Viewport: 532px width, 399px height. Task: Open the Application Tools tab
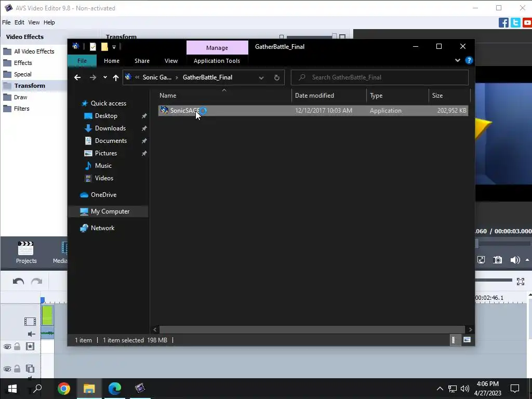tap(217, 61)
